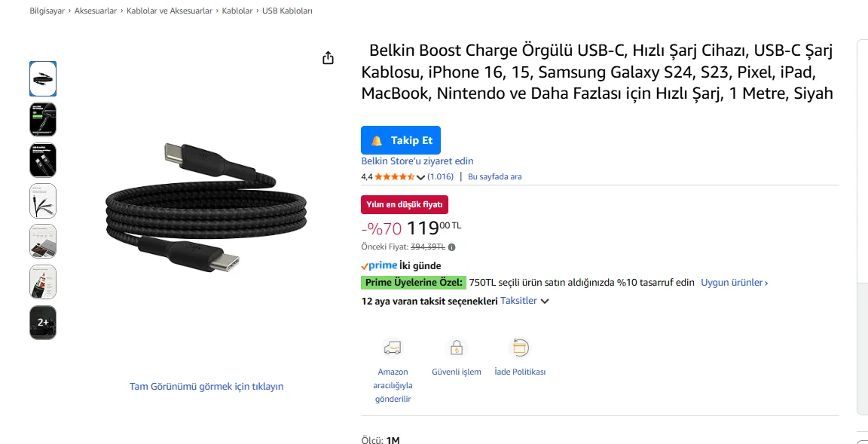Click the Güvenli işlem lock icon
This screenshot has width=868, height=444.
(456, 348)
